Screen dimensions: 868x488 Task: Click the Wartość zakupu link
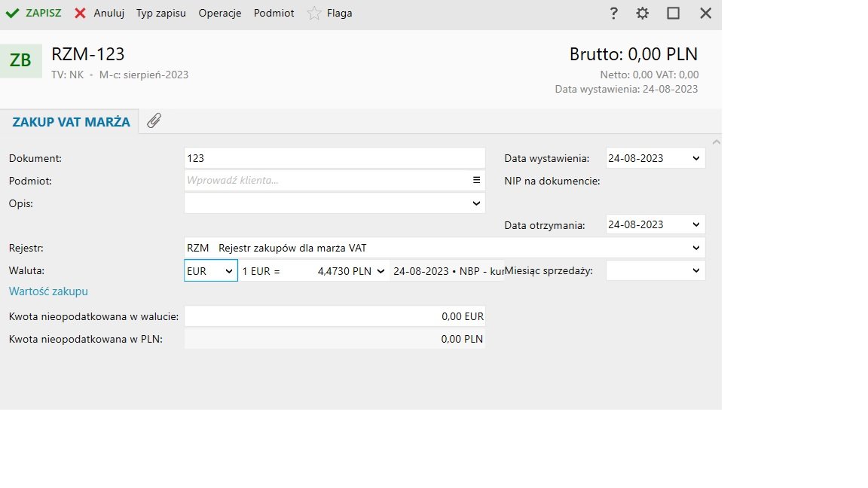point(48,291)
